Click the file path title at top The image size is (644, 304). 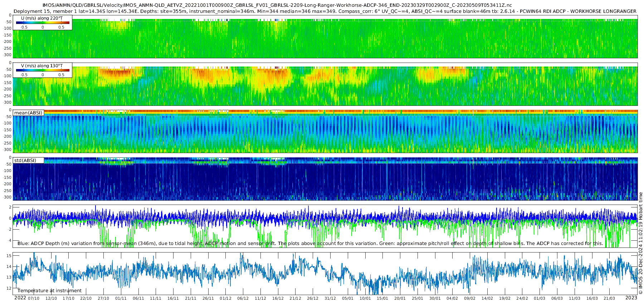[x=277, y=5]
